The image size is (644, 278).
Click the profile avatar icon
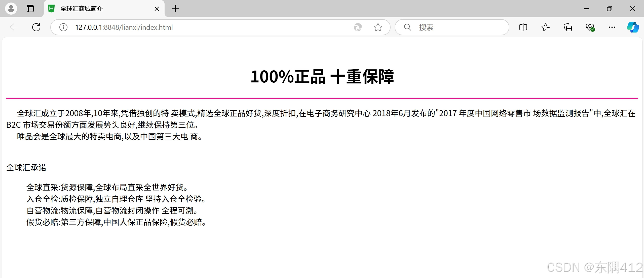[x=11, y=9]
